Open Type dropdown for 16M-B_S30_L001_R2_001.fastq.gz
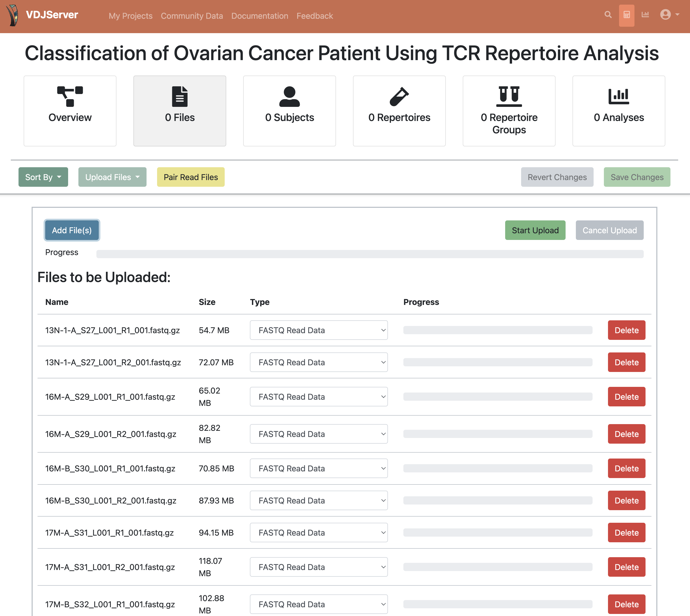 (x=319, y=500)
